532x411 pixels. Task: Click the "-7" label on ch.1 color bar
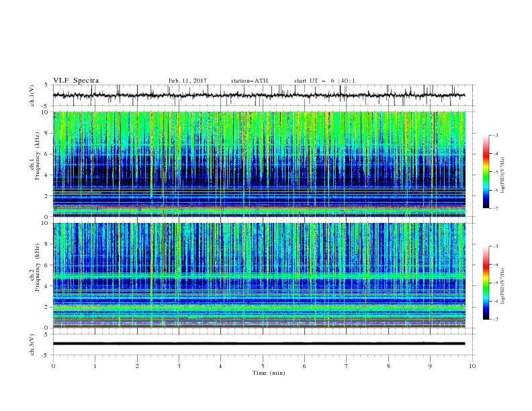(496, 208)
